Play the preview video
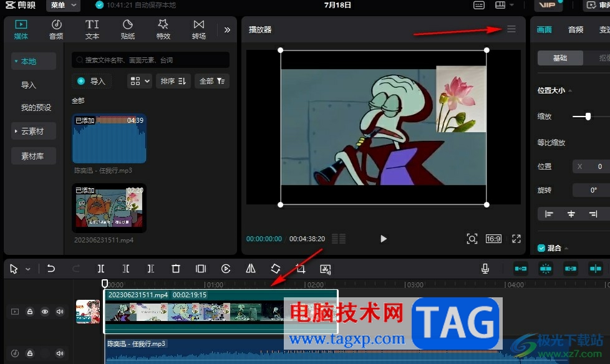 coord(383,239)
